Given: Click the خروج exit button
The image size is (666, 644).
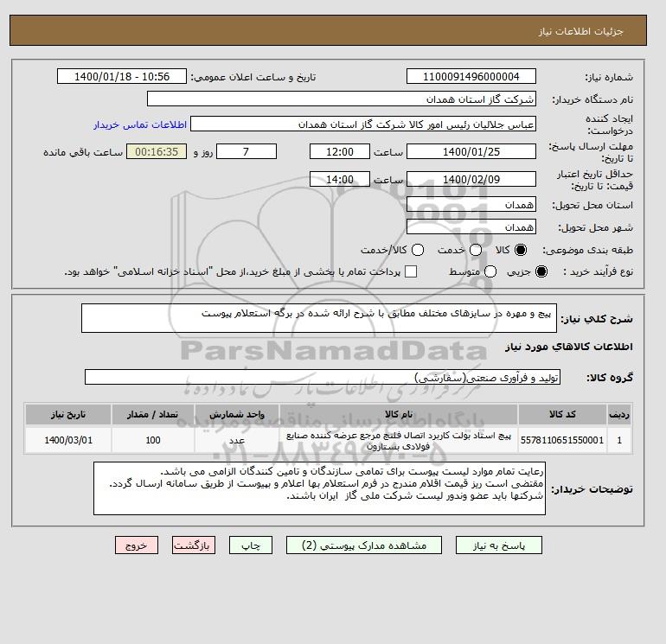Looking at the screenshot, I should point(137,545).
